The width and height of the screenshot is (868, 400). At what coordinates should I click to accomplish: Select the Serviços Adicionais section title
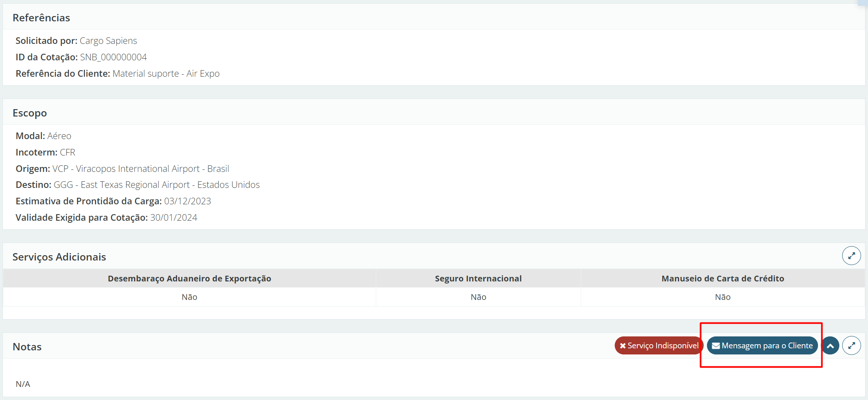[59, 257]
